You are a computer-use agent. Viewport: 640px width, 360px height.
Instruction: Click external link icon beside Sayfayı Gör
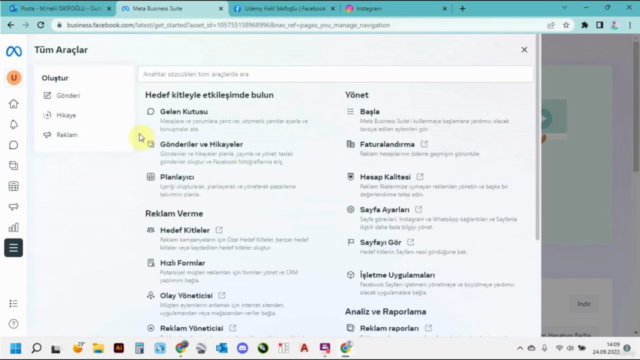(410, 242)
